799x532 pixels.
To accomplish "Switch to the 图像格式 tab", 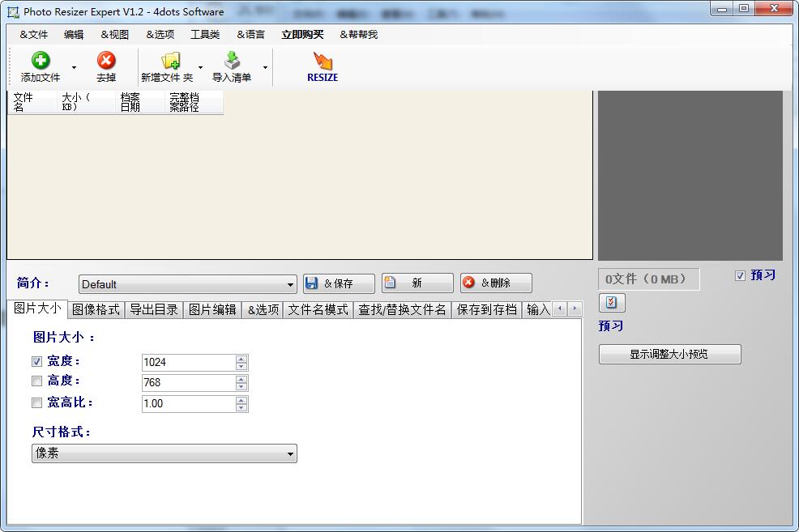I will pyautogui.click(x=96, y=309).
